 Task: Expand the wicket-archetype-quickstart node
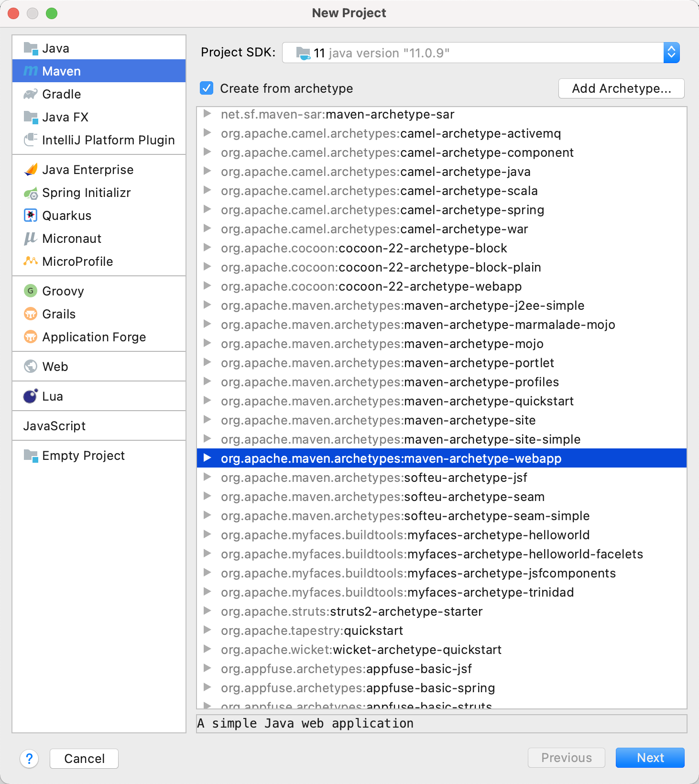208,649
